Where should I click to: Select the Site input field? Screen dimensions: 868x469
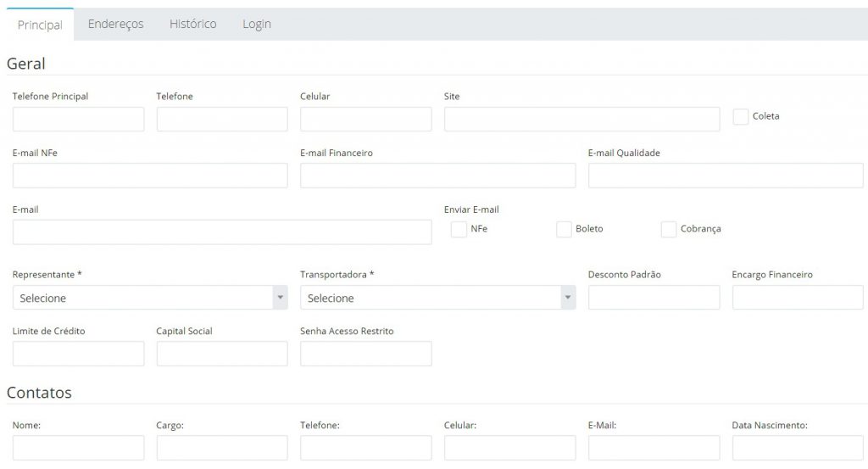coord(581,119)
